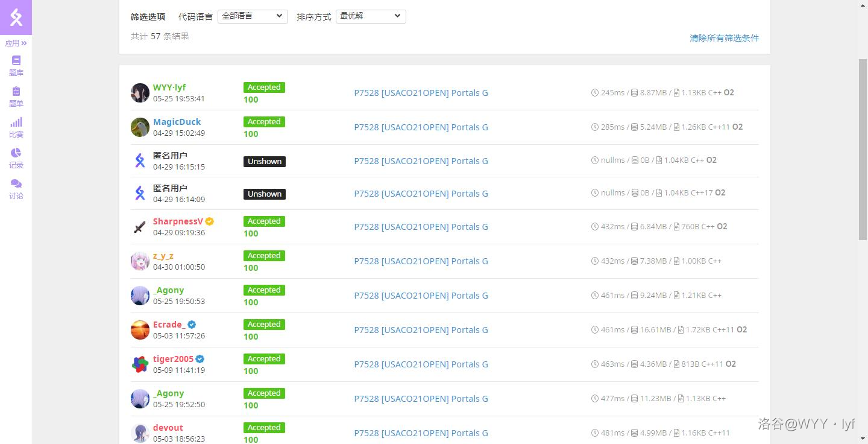Open the 排序方式 sort order dropdown
This screenshot has width=868, height=444.
370,16
